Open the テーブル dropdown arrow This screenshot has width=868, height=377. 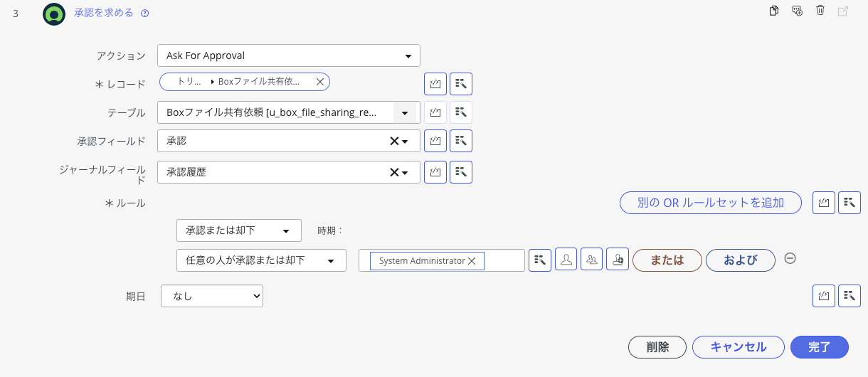[405, 112]
